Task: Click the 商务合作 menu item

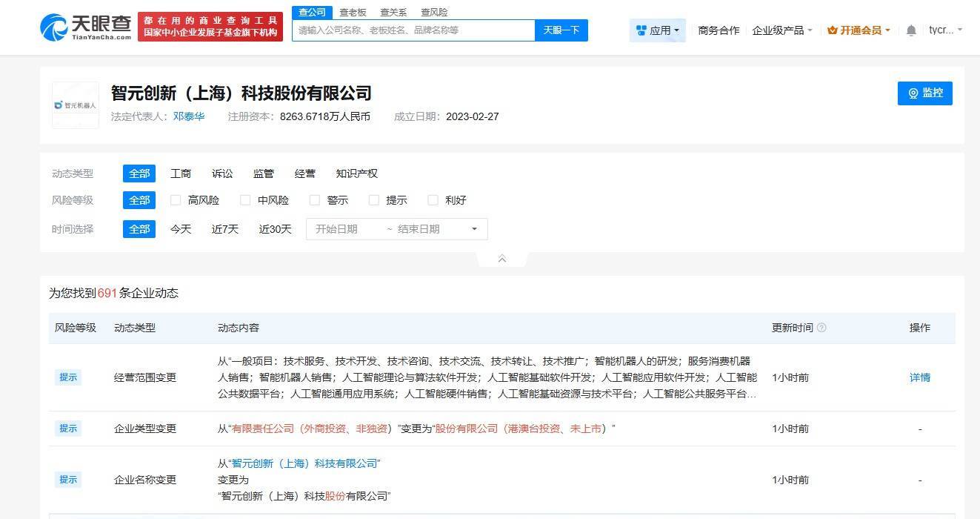Action: [718, 30]
